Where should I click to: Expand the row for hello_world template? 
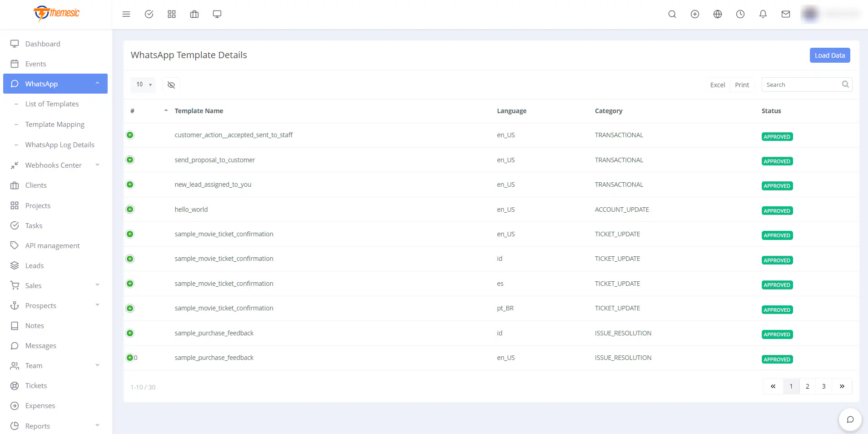(x=130, y=209)
